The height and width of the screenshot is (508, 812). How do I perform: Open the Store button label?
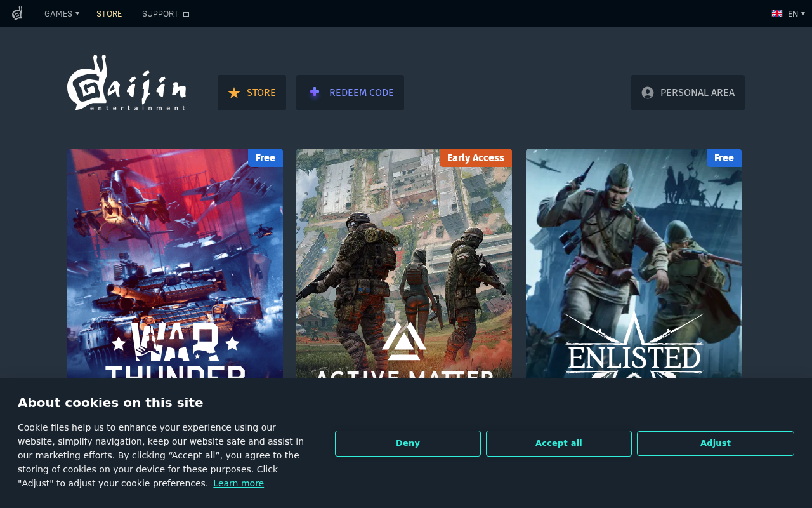pos(261,93)
